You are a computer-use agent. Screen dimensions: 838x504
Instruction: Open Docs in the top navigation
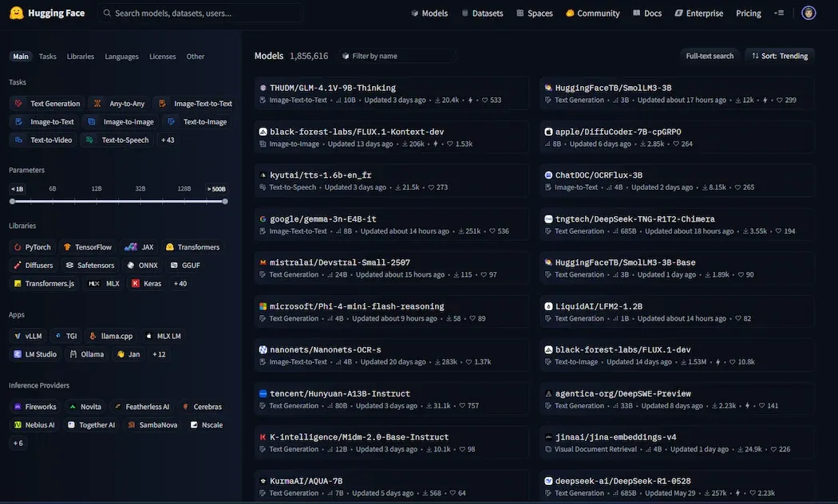coord(647,14)
